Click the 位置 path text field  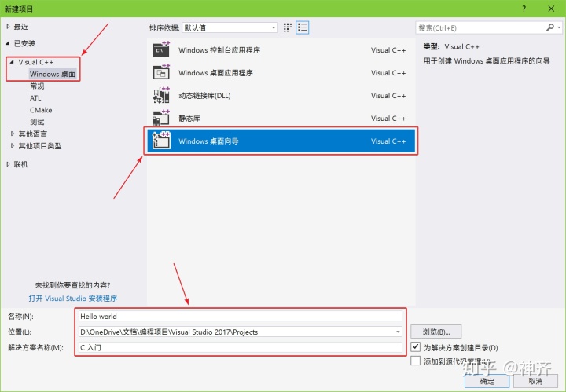pyautogui.click(x=237, y=332)
